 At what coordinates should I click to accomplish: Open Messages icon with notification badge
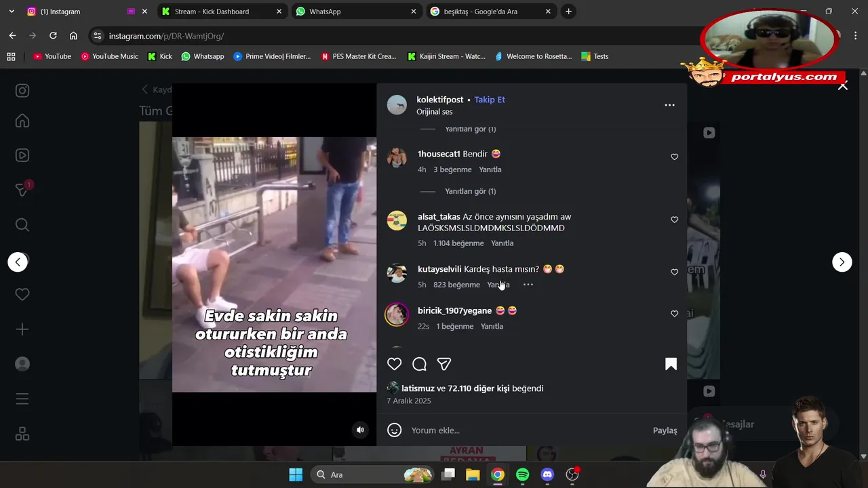click(22, 190)
